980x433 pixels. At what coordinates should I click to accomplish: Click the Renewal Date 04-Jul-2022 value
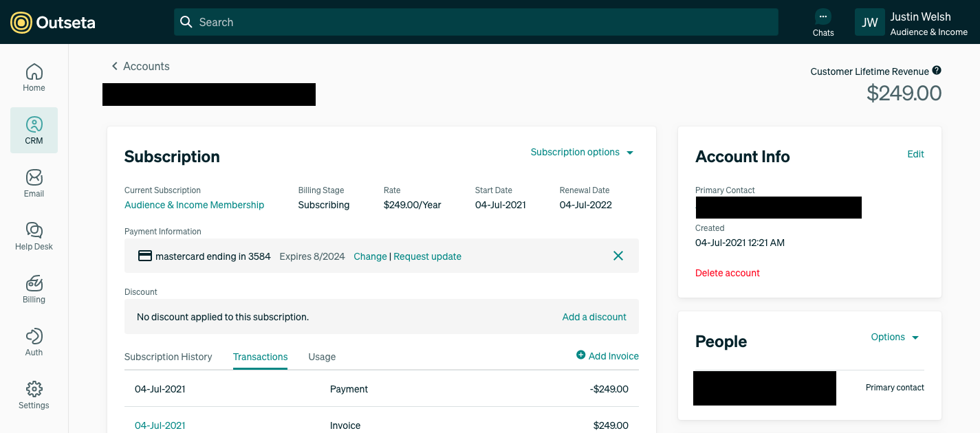pos(585,205)
